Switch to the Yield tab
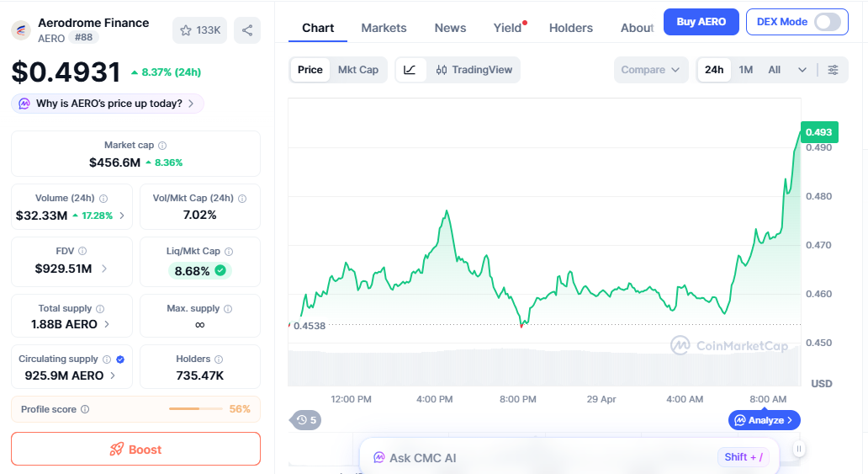Screen dimensions: 868x474 [508, 28]
